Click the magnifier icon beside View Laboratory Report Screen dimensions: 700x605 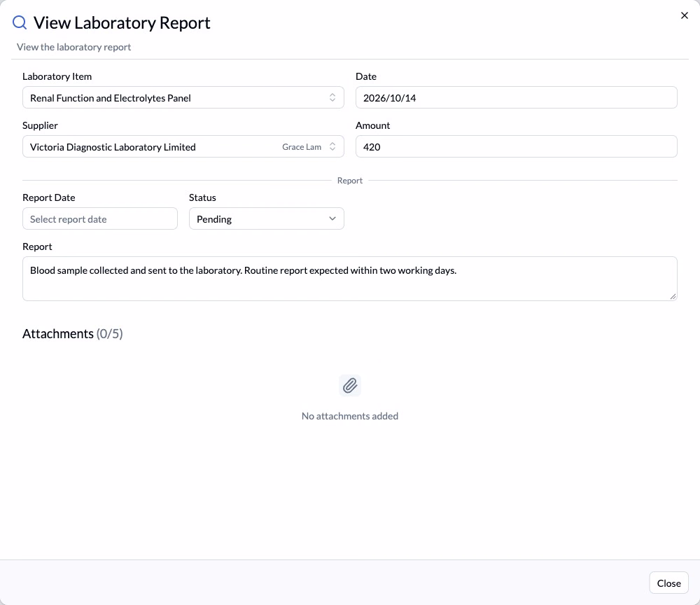pos(20,22)
